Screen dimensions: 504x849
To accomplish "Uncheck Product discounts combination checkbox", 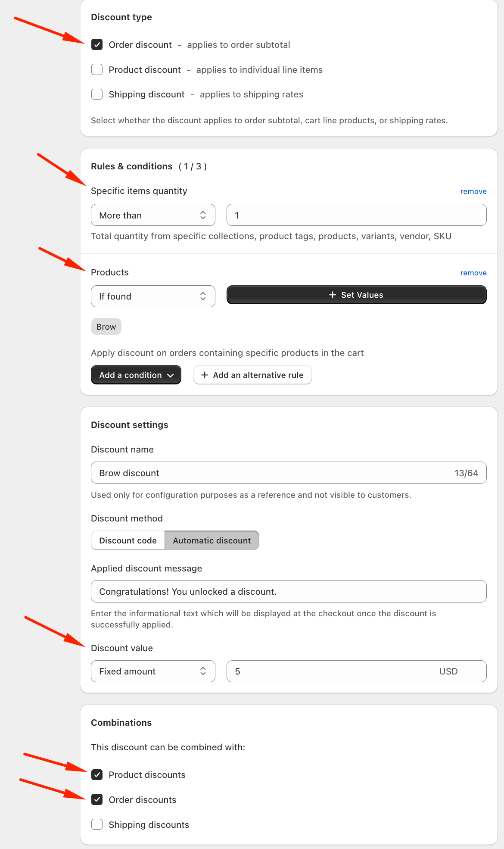I will click(97, 775).
